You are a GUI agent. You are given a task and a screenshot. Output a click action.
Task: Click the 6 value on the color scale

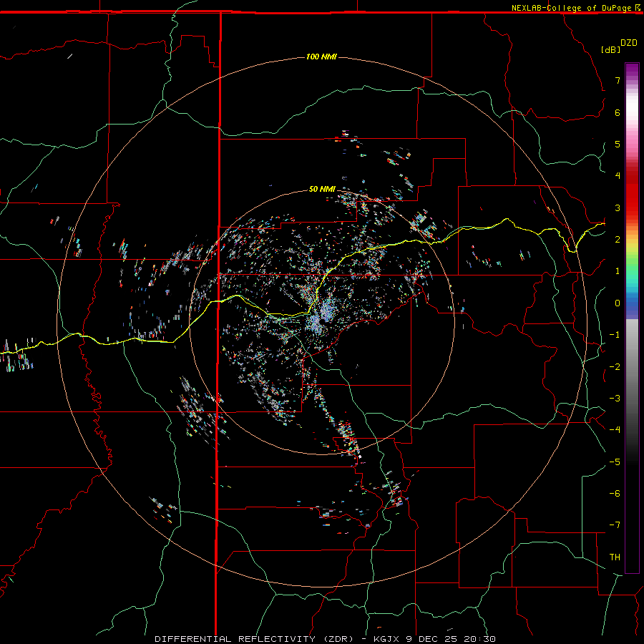(618, 112)
